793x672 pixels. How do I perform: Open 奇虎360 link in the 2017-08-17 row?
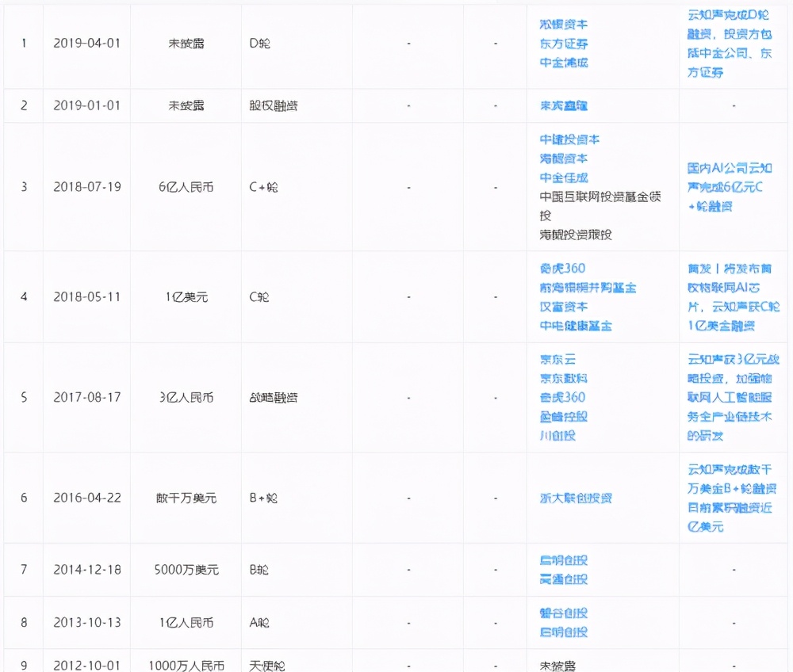pyautogui.click(x=562, y=397)
